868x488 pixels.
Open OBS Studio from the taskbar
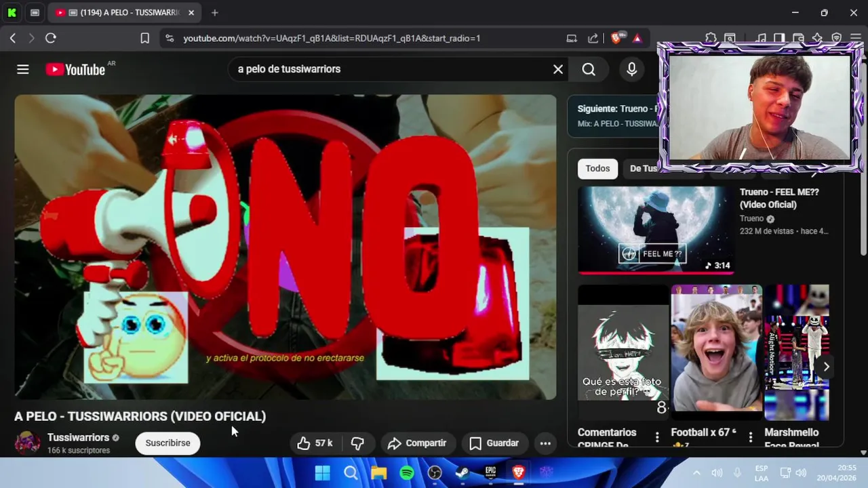coord(435,472)
